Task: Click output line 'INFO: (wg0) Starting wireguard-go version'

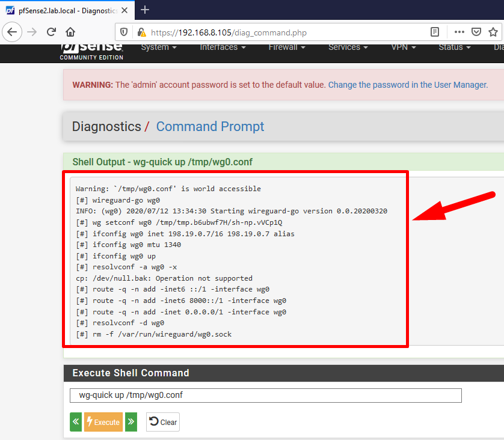Action: 232,211
